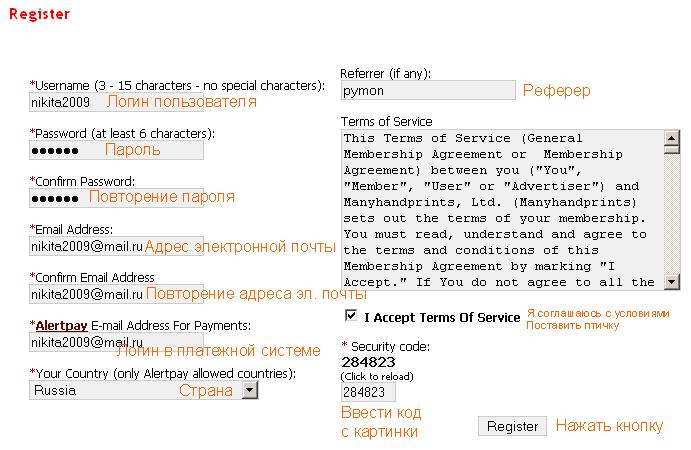Screen dimensions: 691x450
Task: Click the Security code input field
Action: 368,392
